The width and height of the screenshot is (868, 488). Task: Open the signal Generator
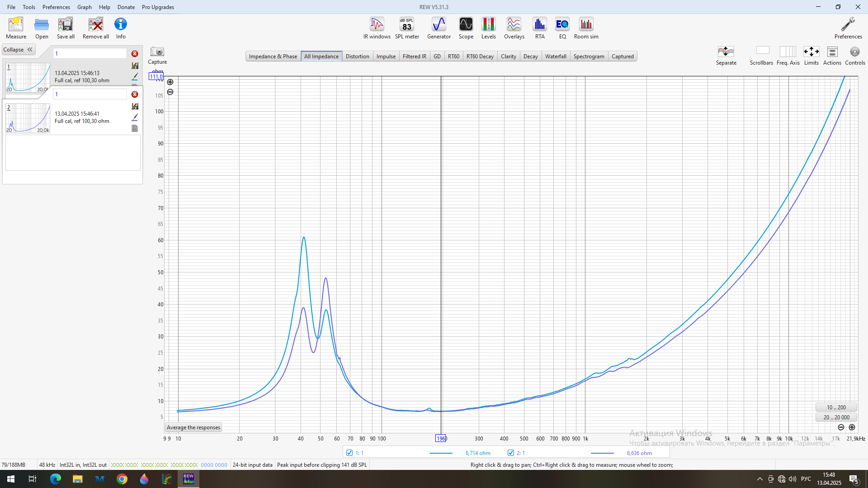(439, 28)
